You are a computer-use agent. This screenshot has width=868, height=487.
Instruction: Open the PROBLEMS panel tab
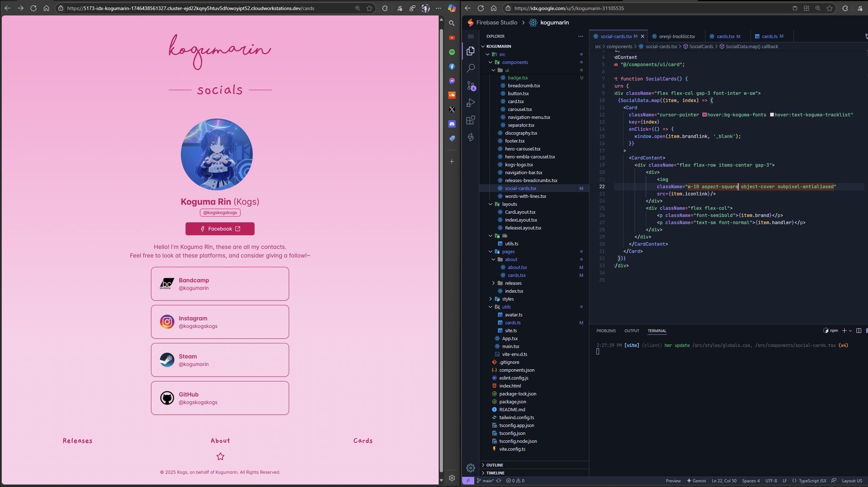[x=606, y=331]
